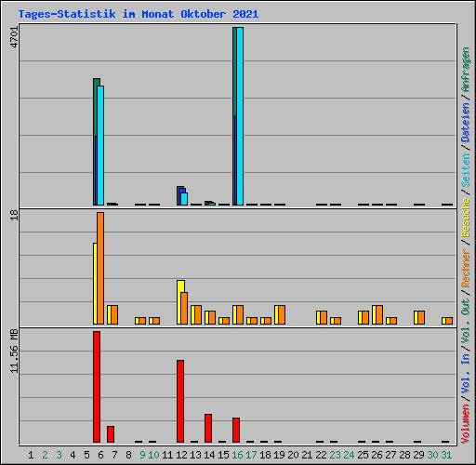Click the tallest cyan Seiten bar on day 16
The width and height of the screenshot is (476, 465).
[240, 116]
